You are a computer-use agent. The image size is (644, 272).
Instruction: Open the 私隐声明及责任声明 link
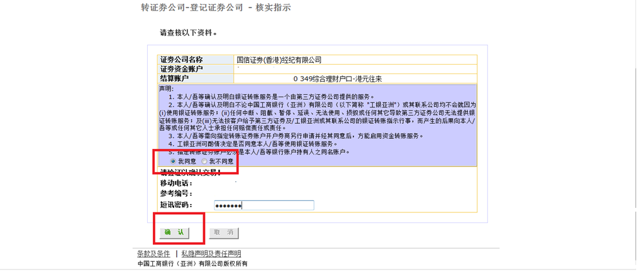click(211, 254)
